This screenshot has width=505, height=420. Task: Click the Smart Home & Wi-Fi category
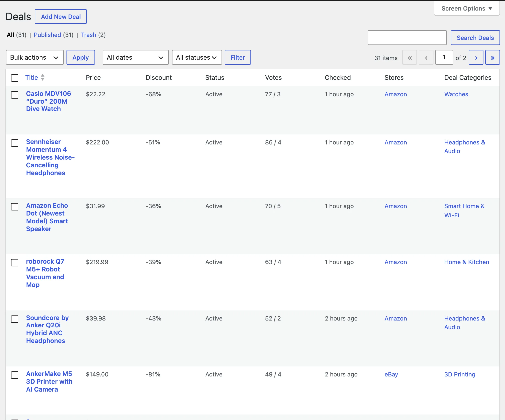tap(464, 211)
